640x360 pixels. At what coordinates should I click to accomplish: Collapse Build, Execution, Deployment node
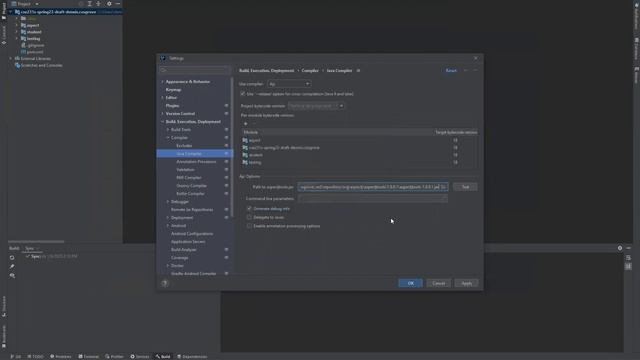click(162, 122)
